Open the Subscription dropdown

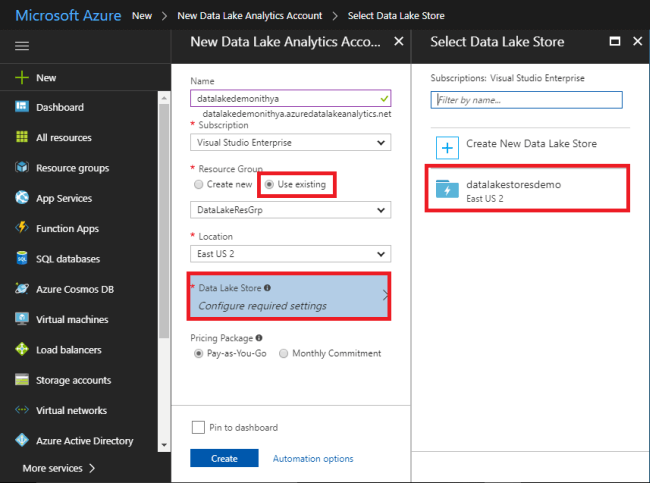tap(290, 142)
